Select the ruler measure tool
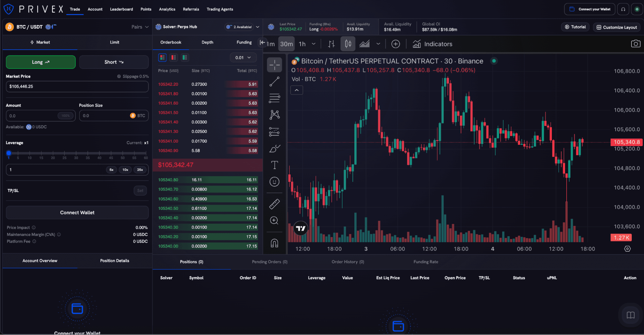Screen dimensions: 644x335 (x=274, y=204)
